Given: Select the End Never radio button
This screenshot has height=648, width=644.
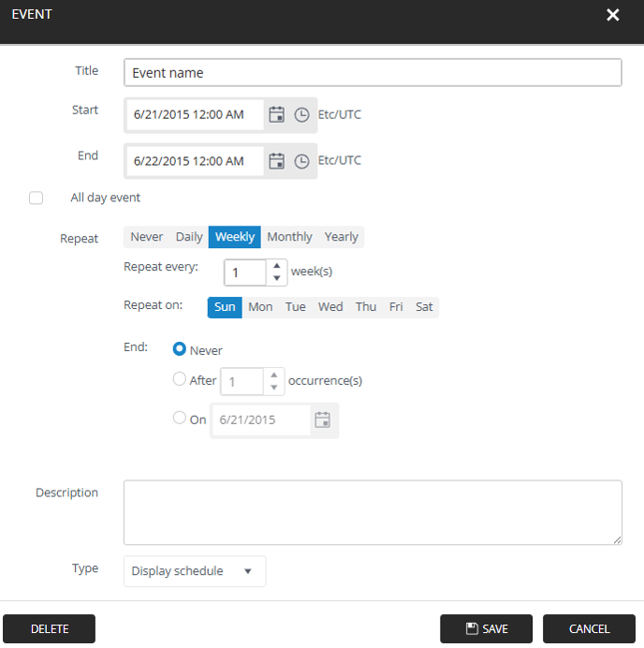Looking at the screenshot, I should (x=180, y=348).
